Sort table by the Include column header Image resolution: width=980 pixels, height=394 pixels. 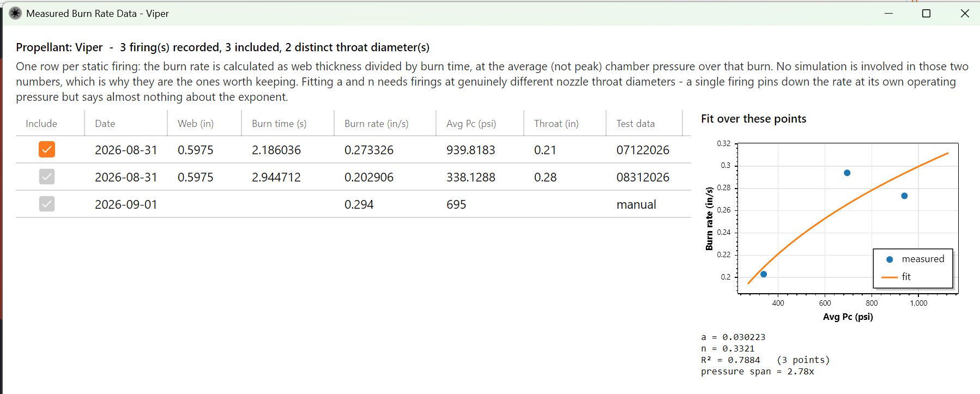41,124
